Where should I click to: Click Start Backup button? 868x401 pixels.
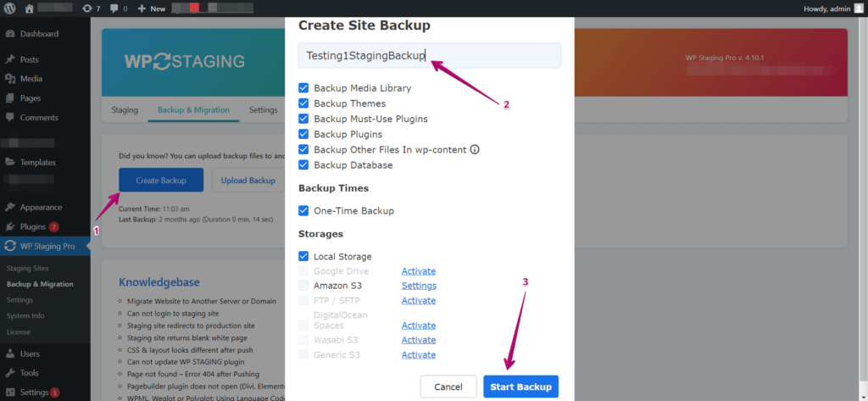(521, 387)
